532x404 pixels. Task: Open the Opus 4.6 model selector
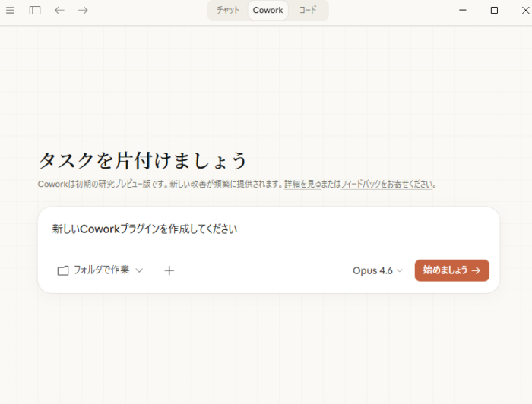(x=372, y=270)
